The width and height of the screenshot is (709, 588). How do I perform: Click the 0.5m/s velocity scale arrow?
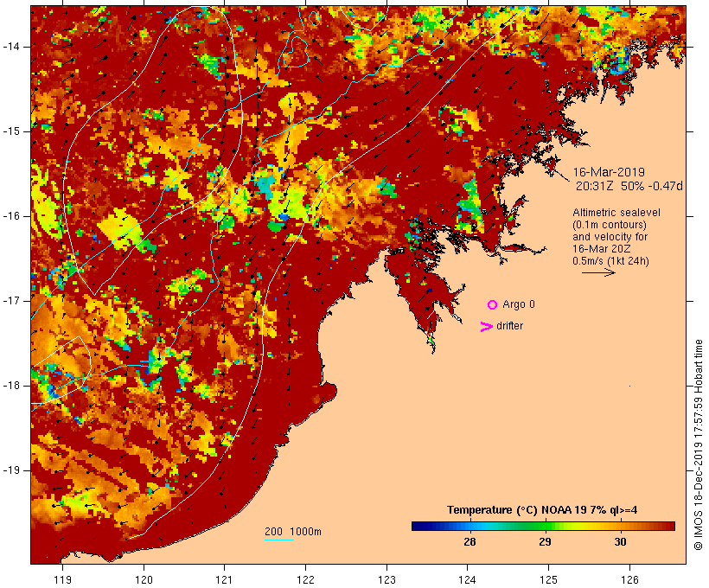click(598, 272)
